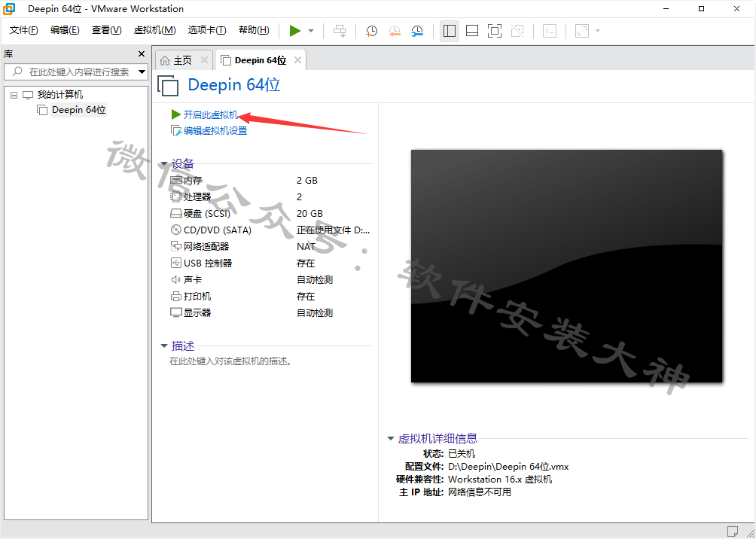
Task: Click the Unity mode toolbar icon
Action: tap(517, 31)
